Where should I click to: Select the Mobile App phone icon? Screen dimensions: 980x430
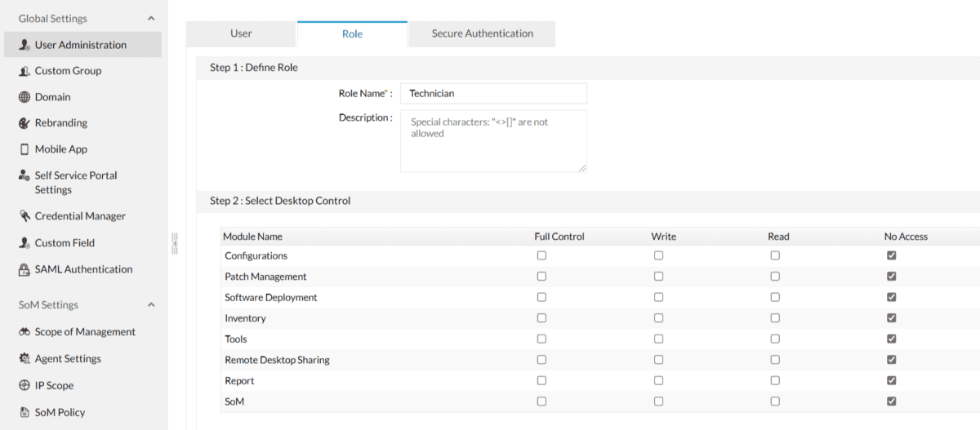(24, 149)
